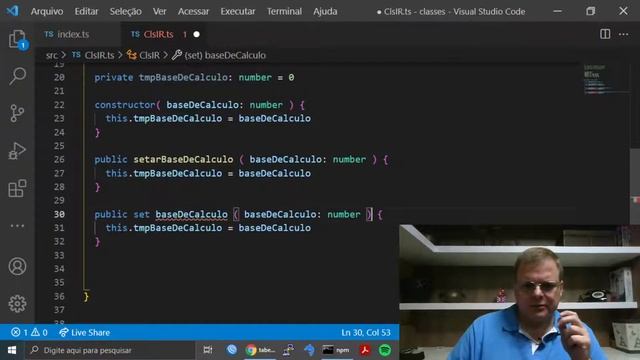Open editor More Actions ellipsis

click(623, 34)
